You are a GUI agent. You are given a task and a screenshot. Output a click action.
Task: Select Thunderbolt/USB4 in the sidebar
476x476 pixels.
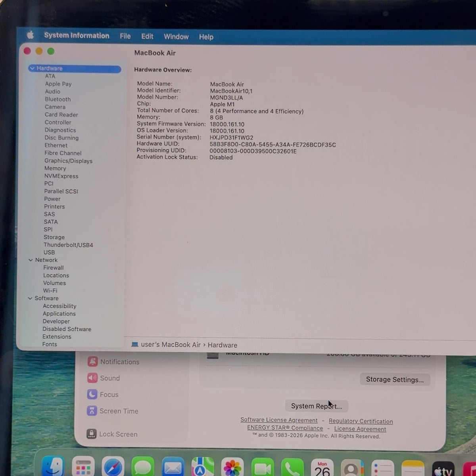(68, 245)
